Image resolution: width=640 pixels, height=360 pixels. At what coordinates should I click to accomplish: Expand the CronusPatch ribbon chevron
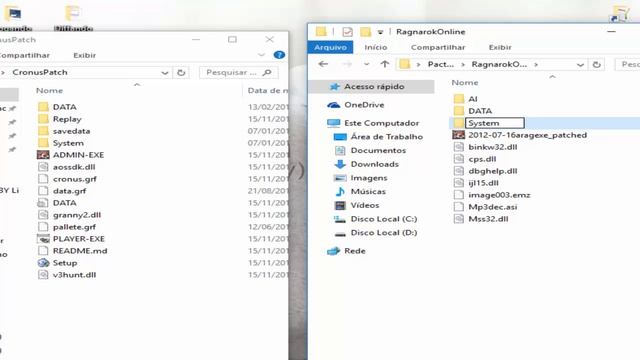coord(261,55)
